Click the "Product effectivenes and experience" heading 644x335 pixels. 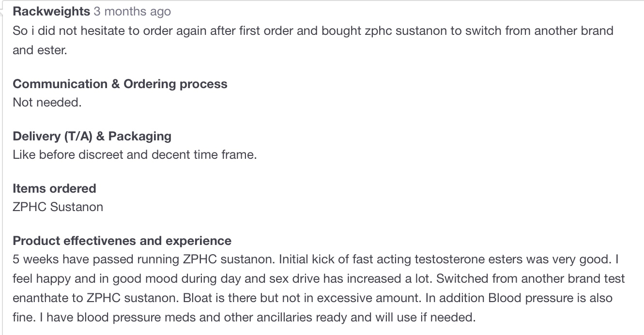(x=122, y=241)
